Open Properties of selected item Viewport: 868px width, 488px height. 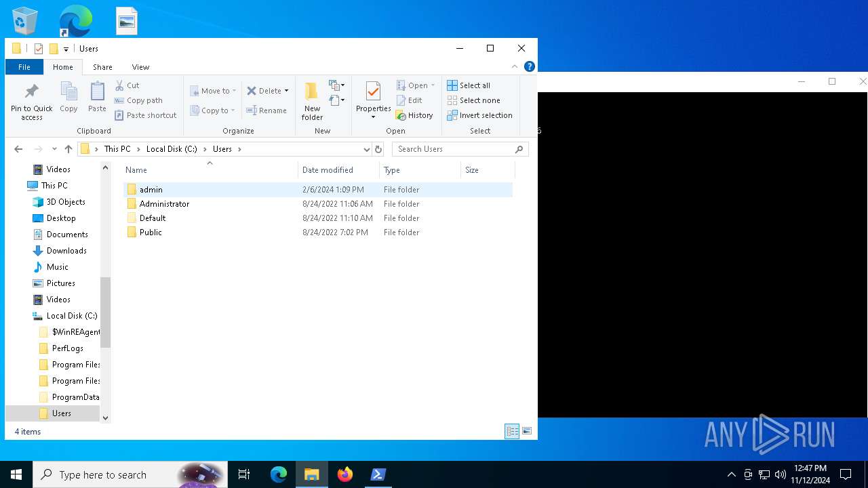pos(373,100)
